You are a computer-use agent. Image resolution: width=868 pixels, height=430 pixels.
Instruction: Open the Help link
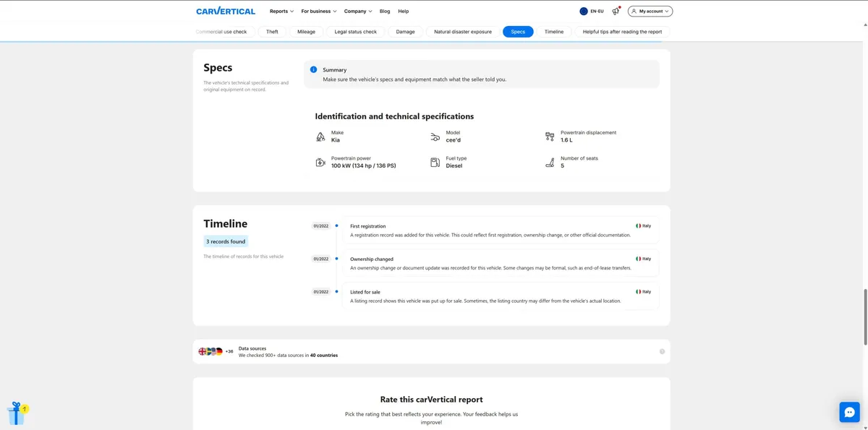404,12
